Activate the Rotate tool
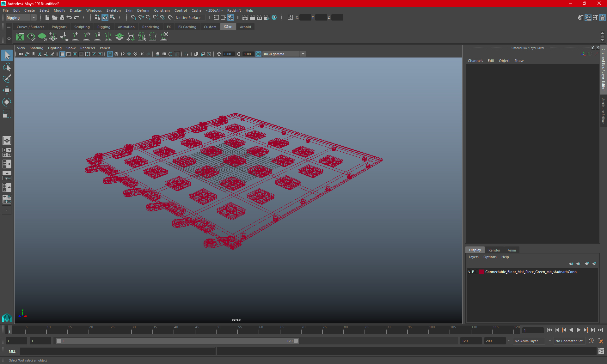Image resolution: width=607 pixels, height=364 pixels. (x=7, y=102)
